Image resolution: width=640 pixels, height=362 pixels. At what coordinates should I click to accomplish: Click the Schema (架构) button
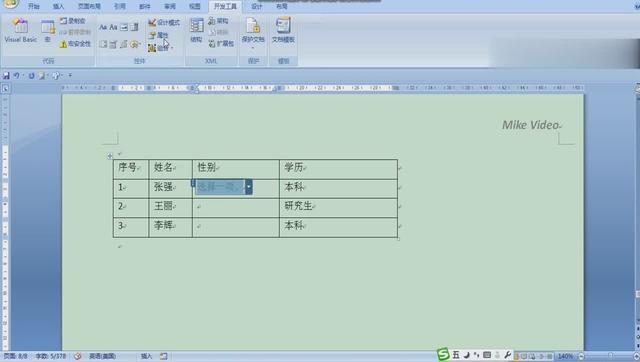point(218,21)
